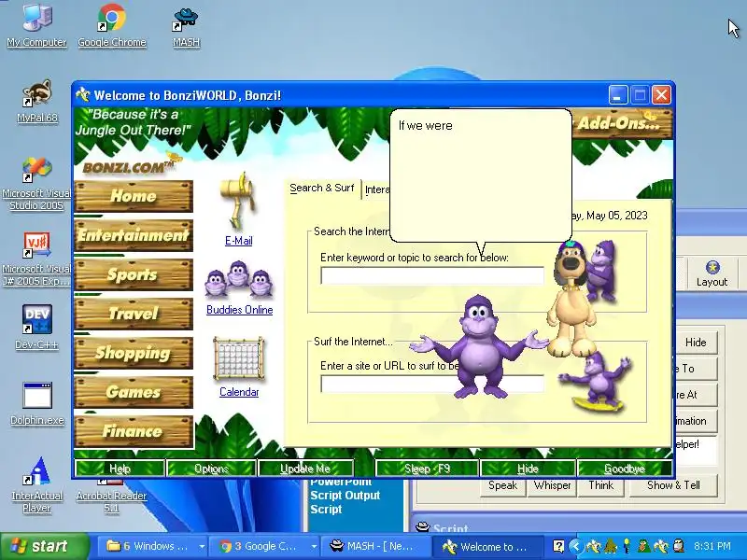Click the bamboo Calendar icon
Screen dimensions: 747x560
239,358
